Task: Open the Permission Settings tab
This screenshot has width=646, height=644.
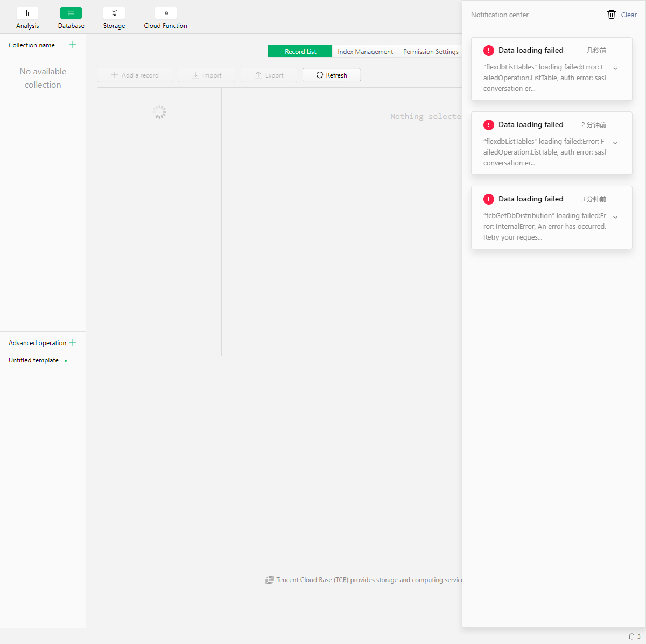Action: coord(431,51)
